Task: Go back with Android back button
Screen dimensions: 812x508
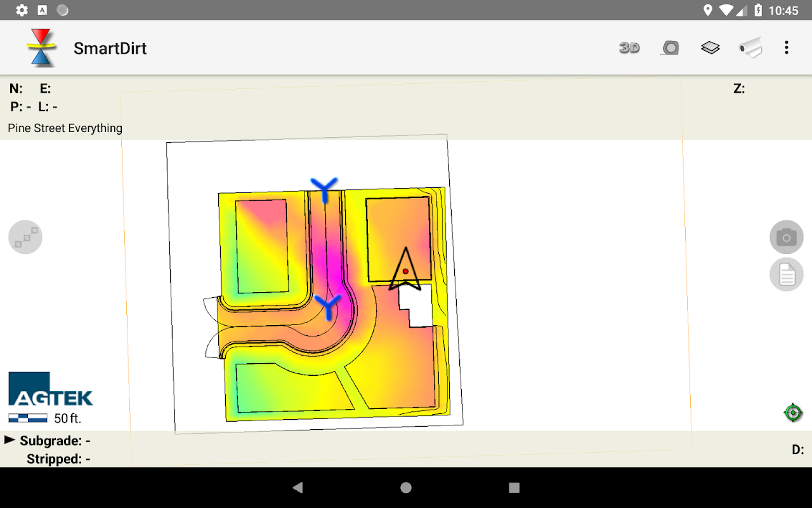Action: 298,488
